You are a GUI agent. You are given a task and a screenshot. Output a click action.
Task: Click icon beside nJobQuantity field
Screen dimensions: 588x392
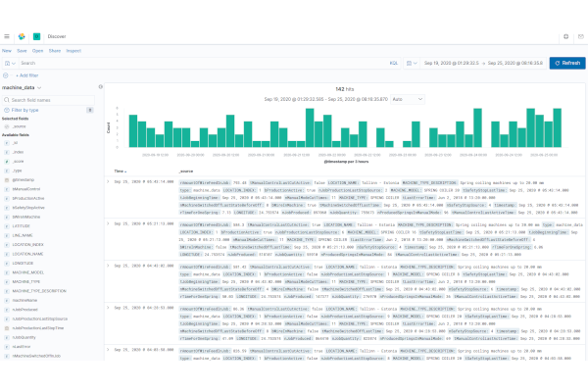pos(7,337)
